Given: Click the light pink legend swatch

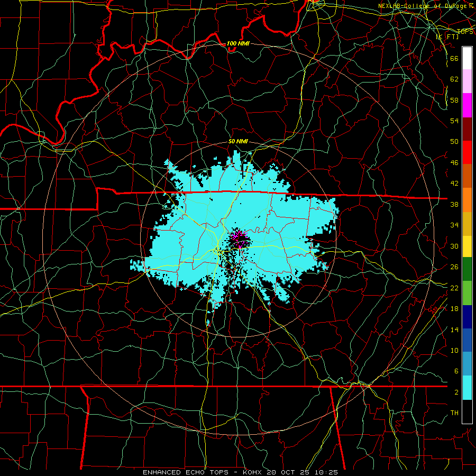Looking at the screenshot, I should pyautogui.click(x=467, y=81).
